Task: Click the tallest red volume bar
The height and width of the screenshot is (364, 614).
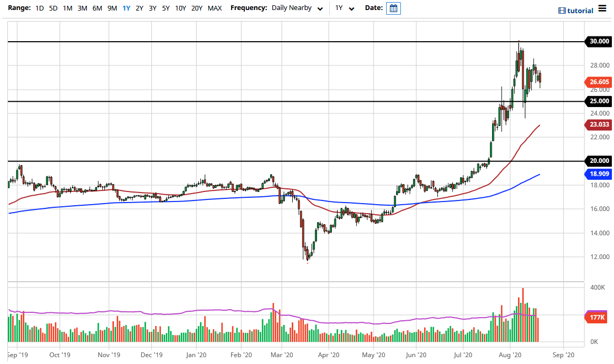Action: click(523, 315)
